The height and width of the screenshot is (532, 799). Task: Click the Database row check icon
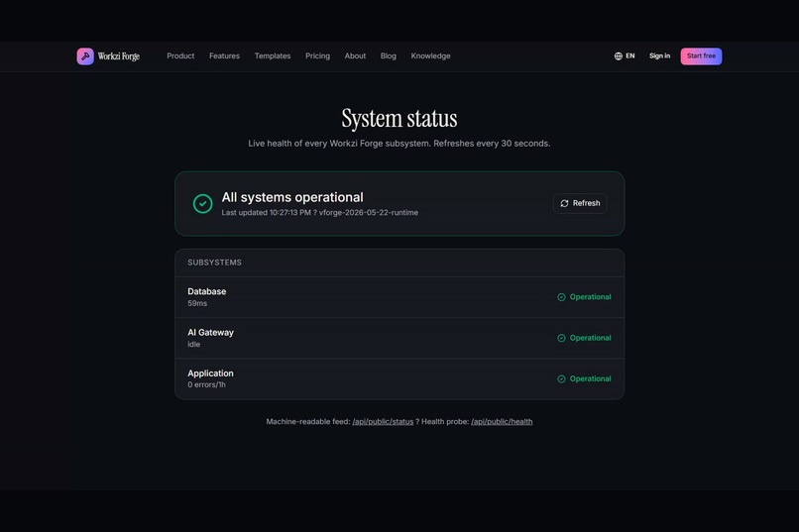pyautogui.click(x=561, y=297)
